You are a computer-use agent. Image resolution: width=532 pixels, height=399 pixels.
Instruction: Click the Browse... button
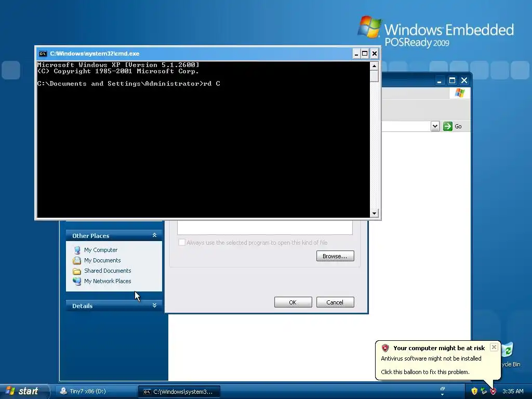click(335, 256)
